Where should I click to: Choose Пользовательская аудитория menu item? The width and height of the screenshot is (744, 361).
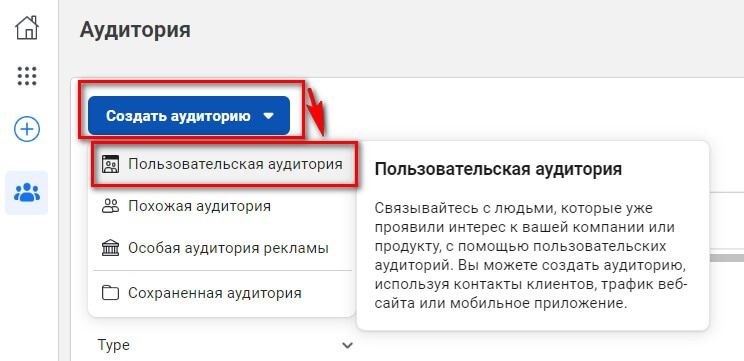click(222, 164)
